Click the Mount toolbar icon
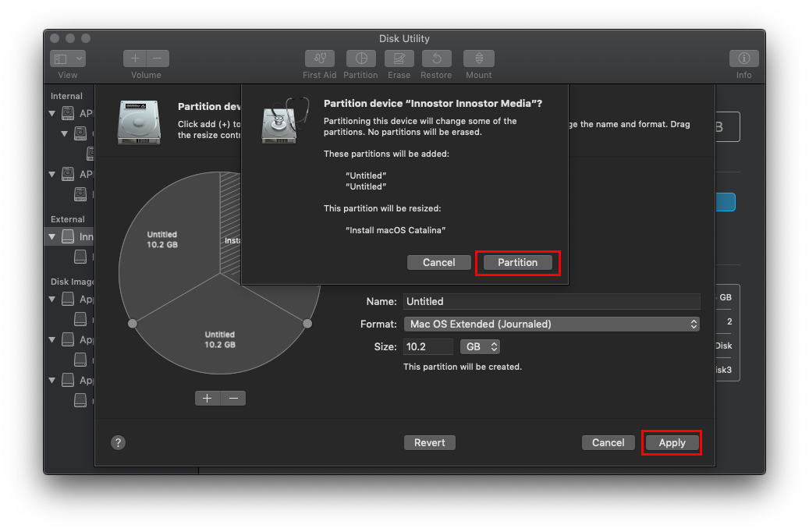 479,59
